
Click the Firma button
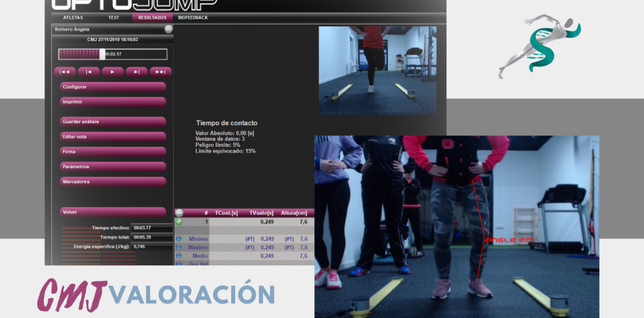(113, 152)
